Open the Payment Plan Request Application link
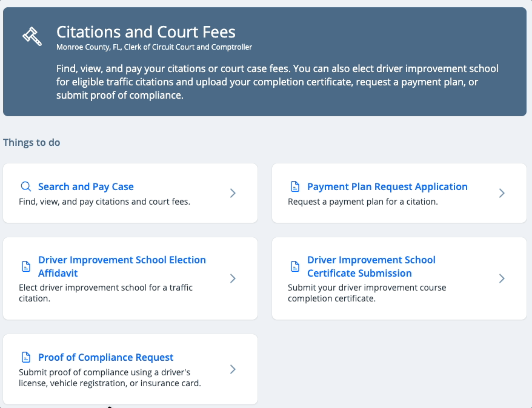Image resolution: width=532 pixels, height=408 pixels. coord(387,186)
